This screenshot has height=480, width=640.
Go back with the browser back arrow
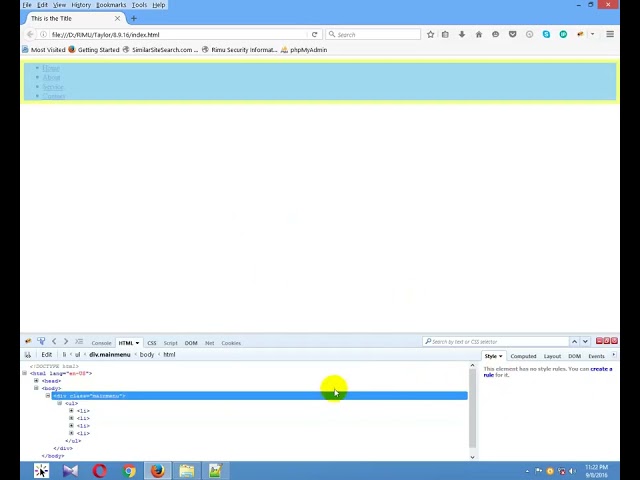click(30, 35)
